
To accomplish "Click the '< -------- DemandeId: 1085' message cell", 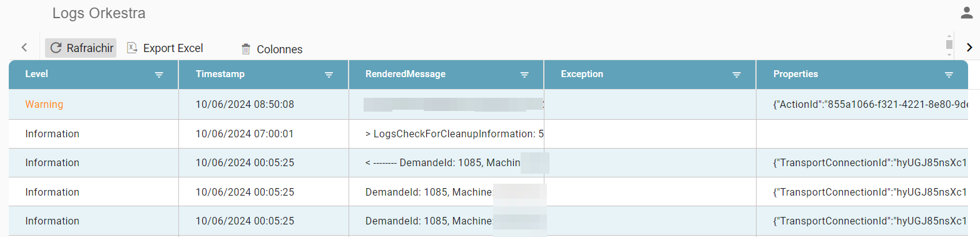I will coord(446,162).
